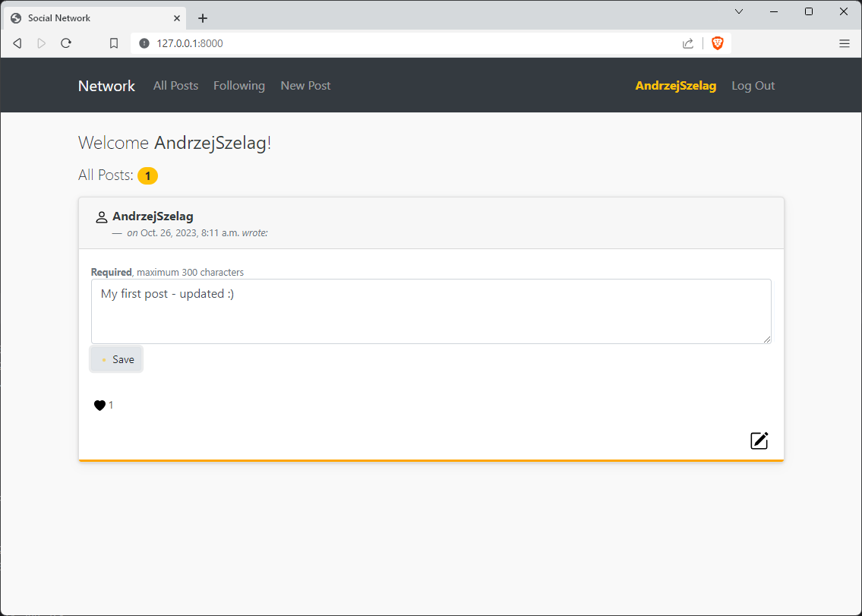Image resolution: width=862 pixels, height=616 pixels.
Task: Open the New Post page
Action: (305, 86)
